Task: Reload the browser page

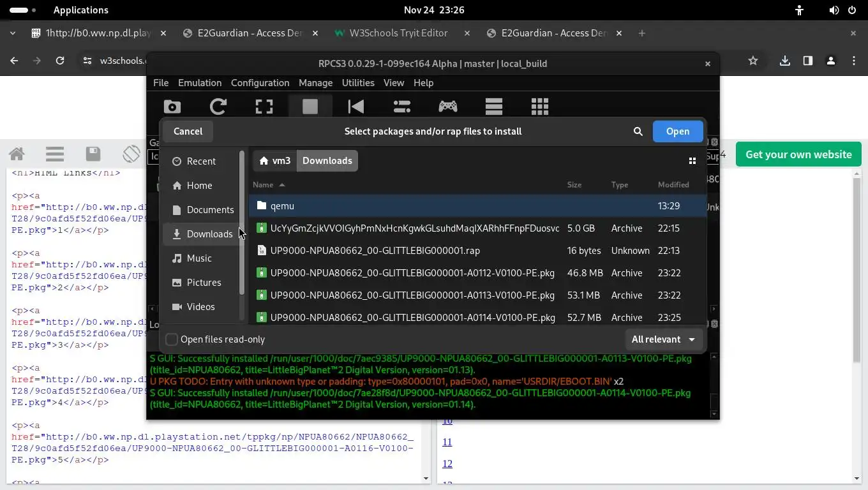Action: [60, 61]
